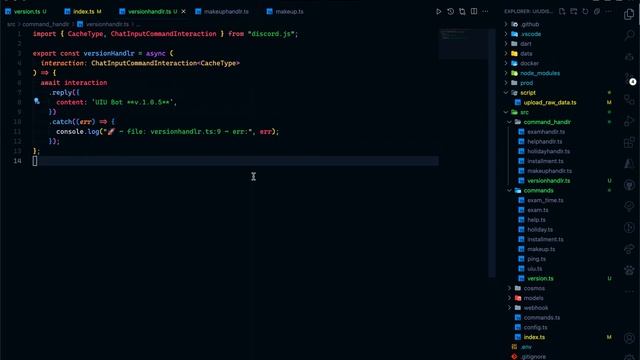
Task: Collapse the command_handlr folder
Action: point(547,122)
